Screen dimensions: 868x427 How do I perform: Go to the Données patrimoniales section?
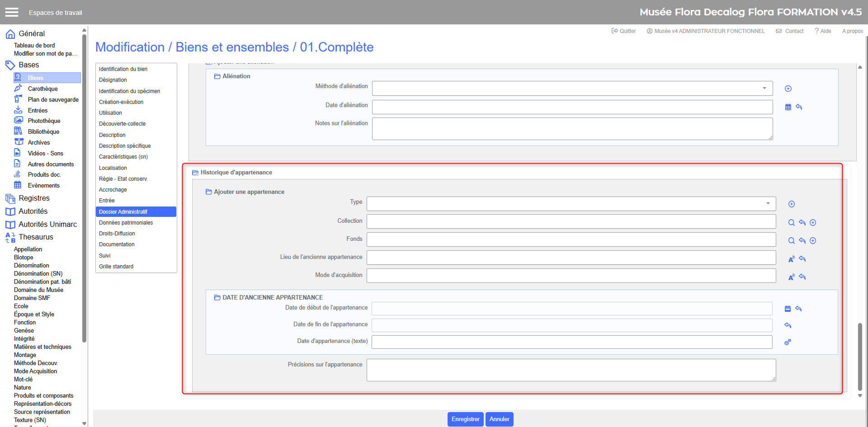[x=126, y=223]
